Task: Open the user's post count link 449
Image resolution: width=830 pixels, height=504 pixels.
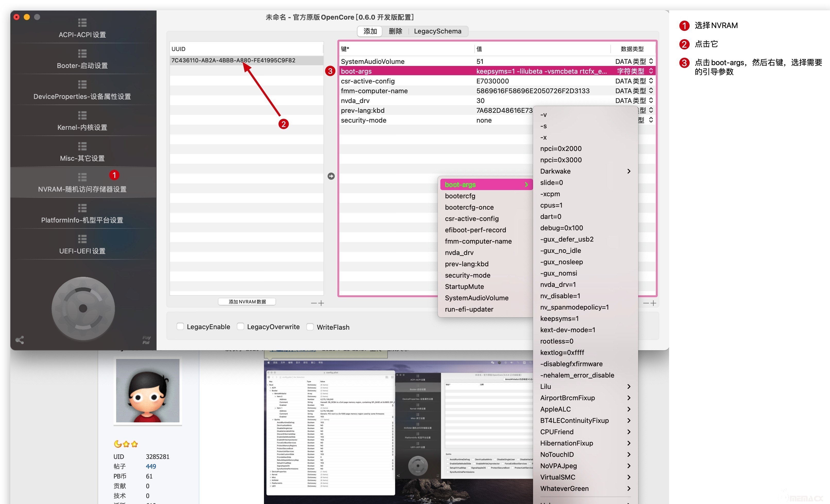Action: tap(151, 466)
